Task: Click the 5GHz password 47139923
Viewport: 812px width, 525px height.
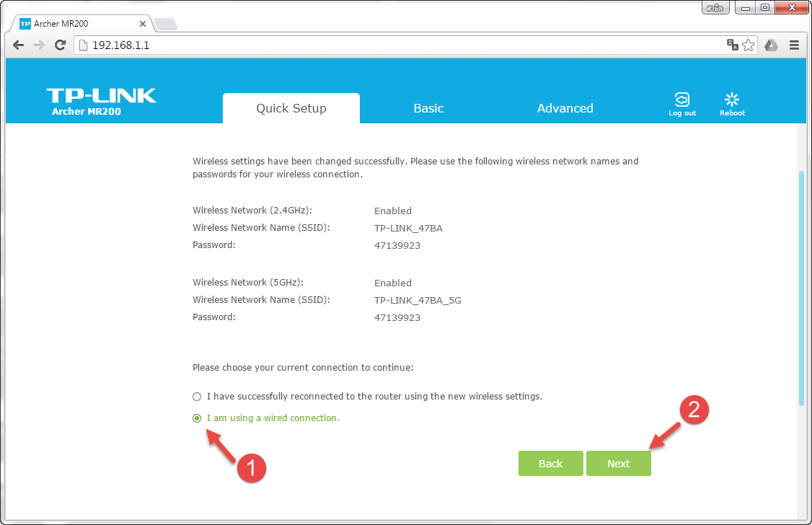Action: coord(397,317)
